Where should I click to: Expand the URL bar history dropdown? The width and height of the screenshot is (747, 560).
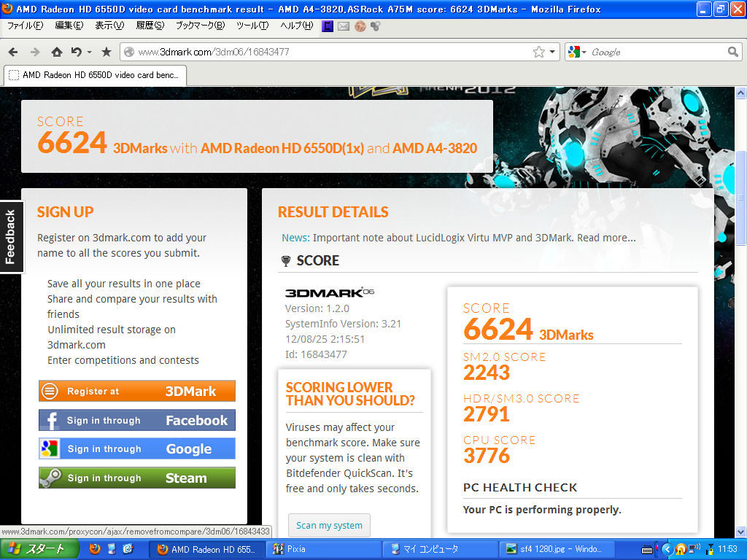(552, 52)
